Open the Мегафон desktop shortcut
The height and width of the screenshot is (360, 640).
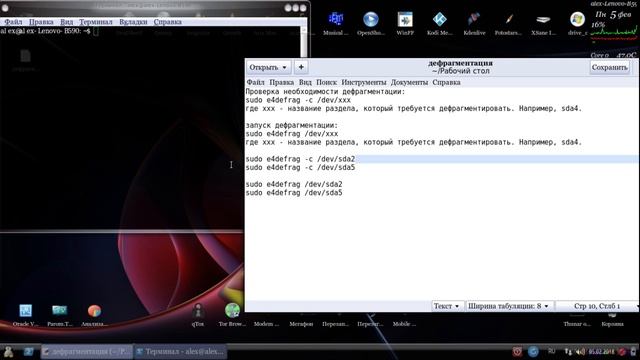tap(301, 323)
